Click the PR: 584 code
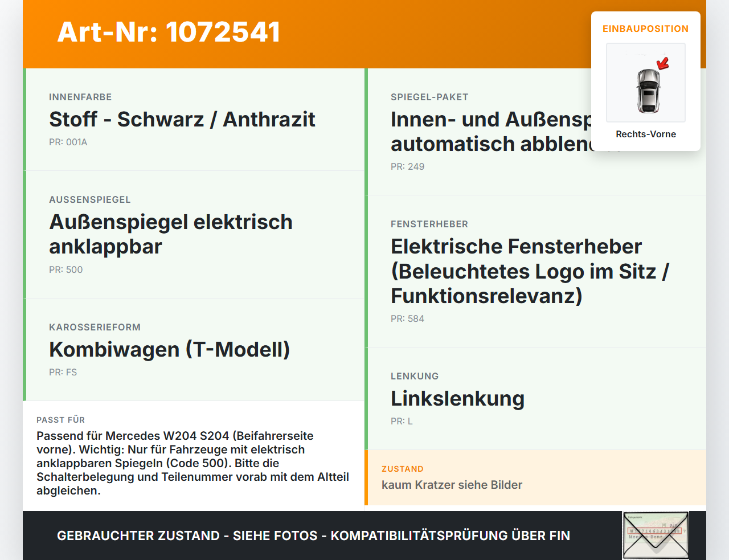The height and width of the screenshot is (560, 729). [x=408, y=318]
